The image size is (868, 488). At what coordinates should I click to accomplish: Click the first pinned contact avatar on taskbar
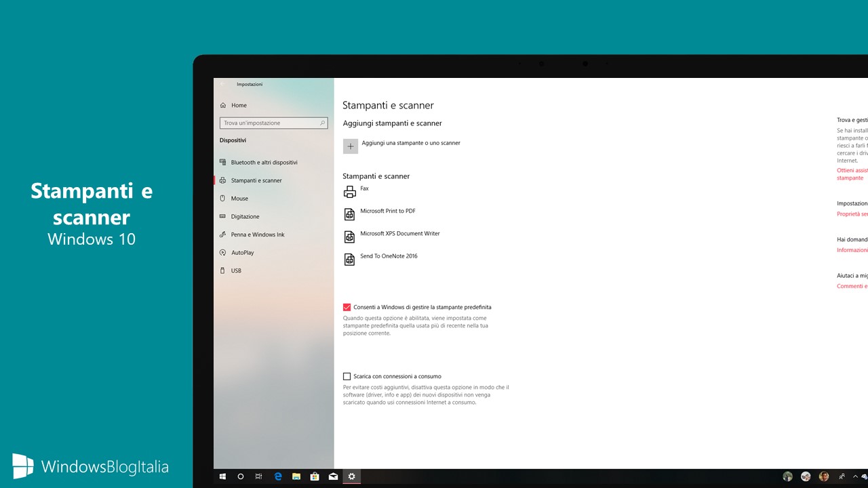coord(787,476)
